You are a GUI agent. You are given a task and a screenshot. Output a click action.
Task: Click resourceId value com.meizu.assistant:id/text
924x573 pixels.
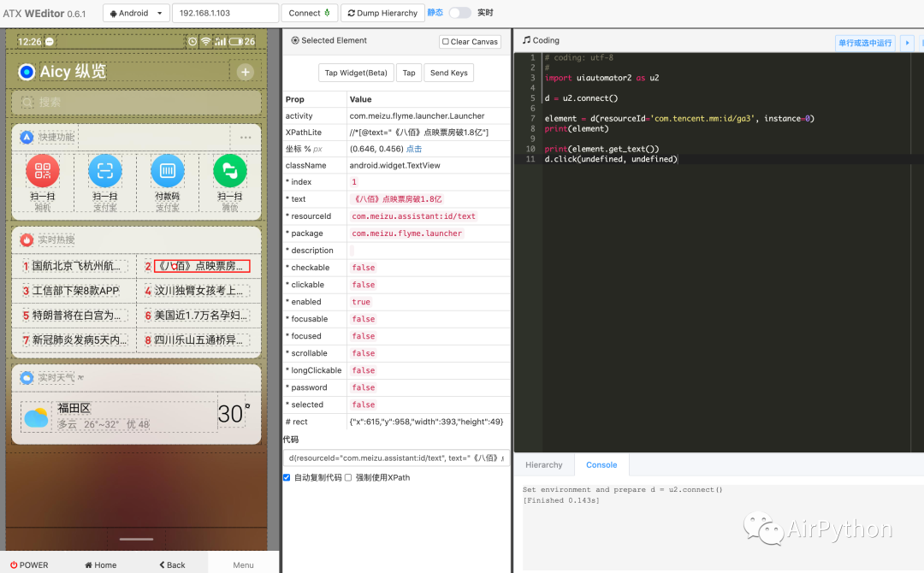click(x=414, y=216)
